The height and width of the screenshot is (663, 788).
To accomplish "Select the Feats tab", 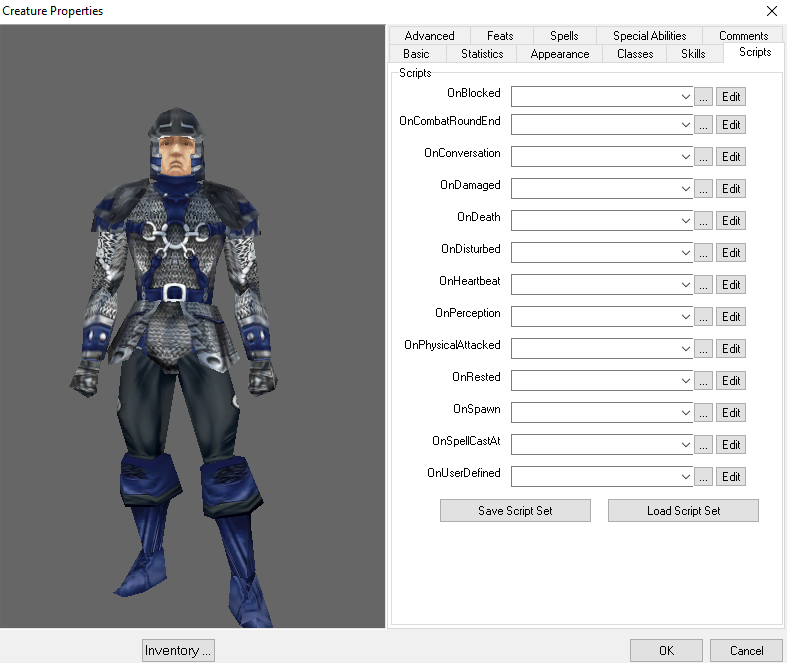I will 500,36.
